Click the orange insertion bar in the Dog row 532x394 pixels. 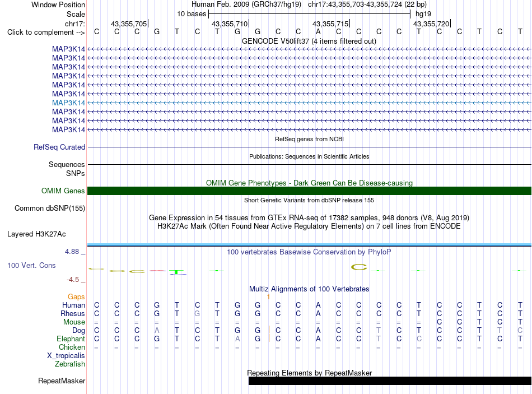pyautogui.click(x=269, y=330)
